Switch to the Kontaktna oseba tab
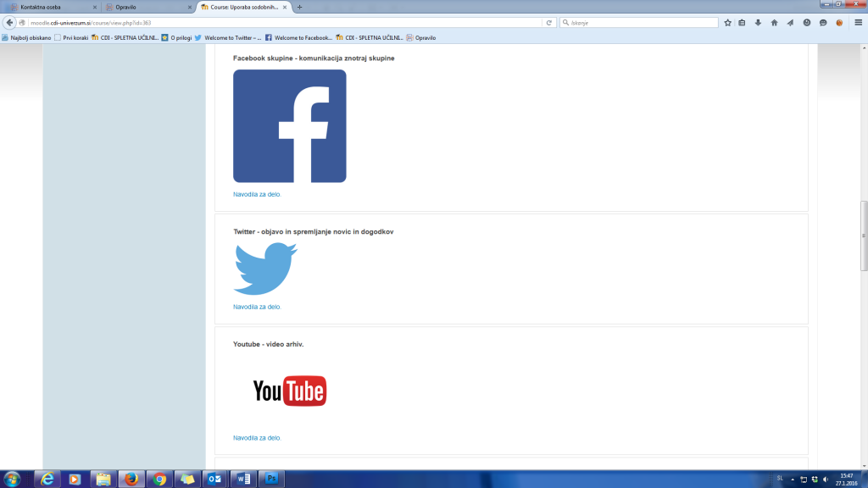868x488 pixels. point(51,7)
